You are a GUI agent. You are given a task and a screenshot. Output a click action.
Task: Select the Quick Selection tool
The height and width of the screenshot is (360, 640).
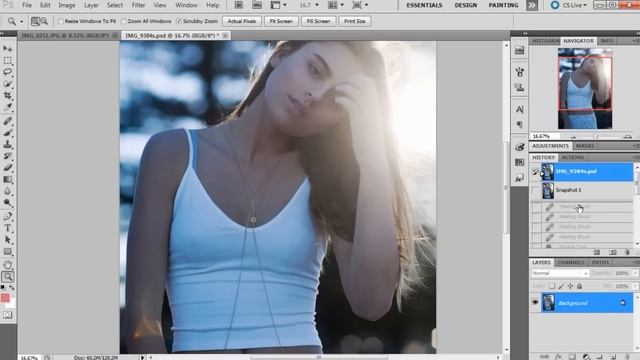(x=8, y=84)
